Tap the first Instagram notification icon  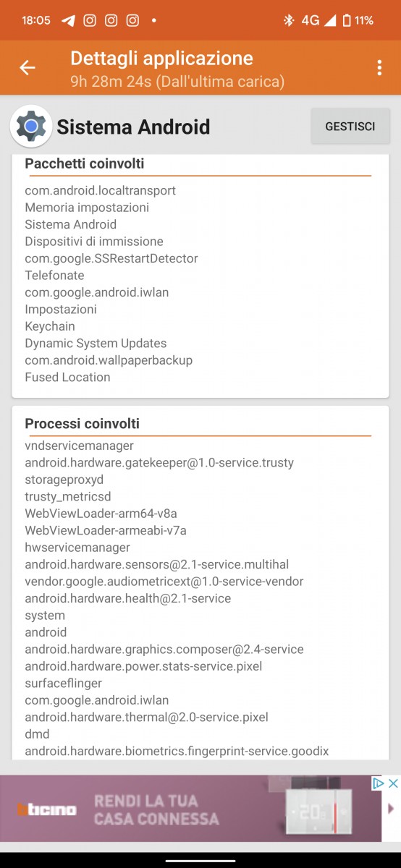90,20
